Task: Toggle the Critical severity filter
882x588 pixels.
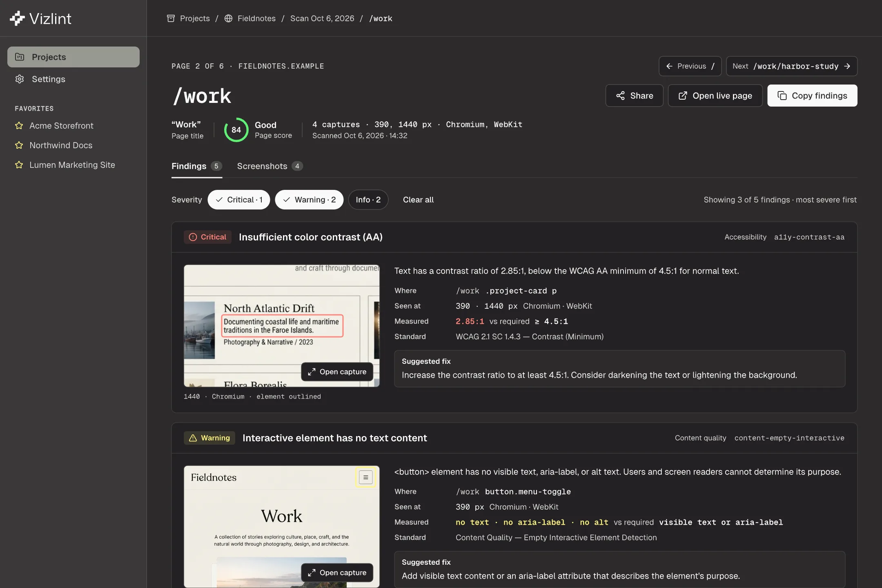Action: tap(239, 200)
